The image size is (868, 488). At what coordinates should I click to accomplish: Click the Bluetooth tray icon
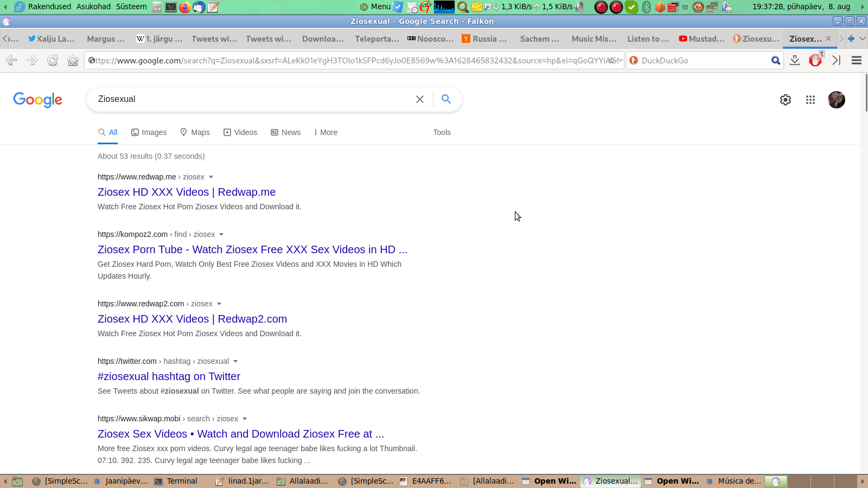point(647,7)
